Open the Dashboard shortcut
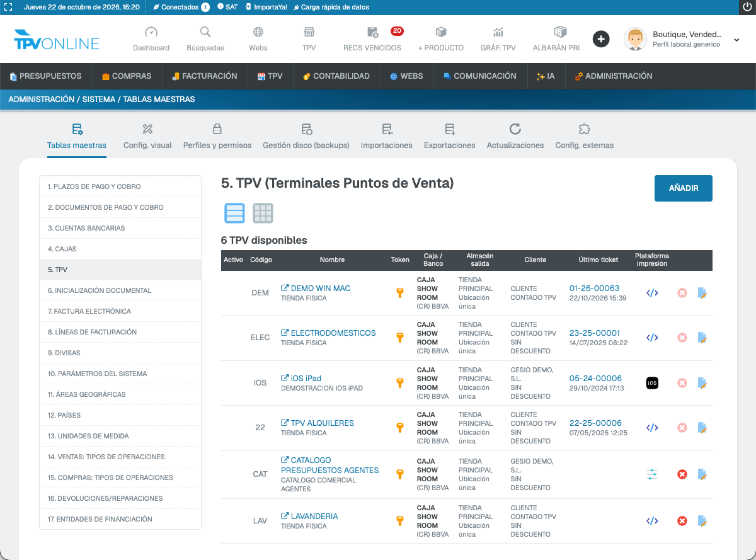Viewport: 756px width, 560px height. 151,39
